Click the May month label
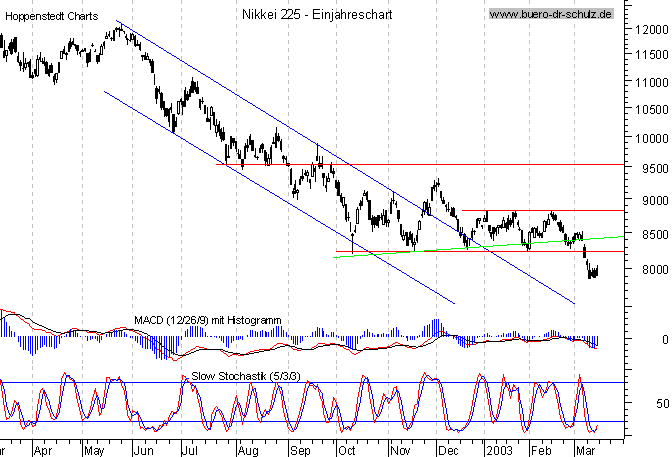The image size is (672, 457). [94, 451]
